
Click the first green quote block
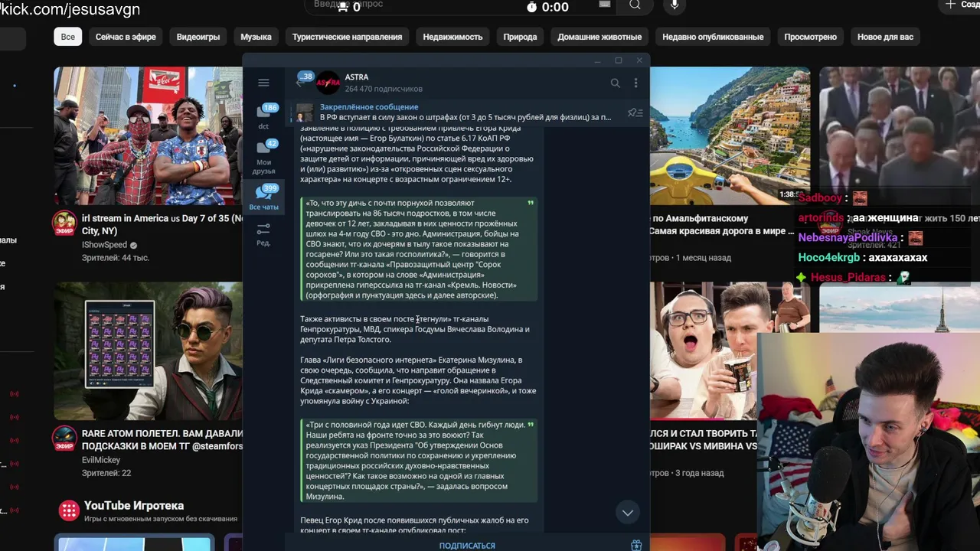(x=420, y=249)
